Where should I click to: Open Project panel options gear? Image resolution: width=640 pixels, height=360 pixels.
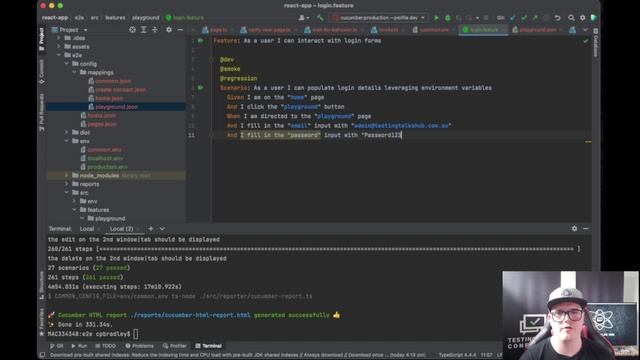tap(169, 30)
